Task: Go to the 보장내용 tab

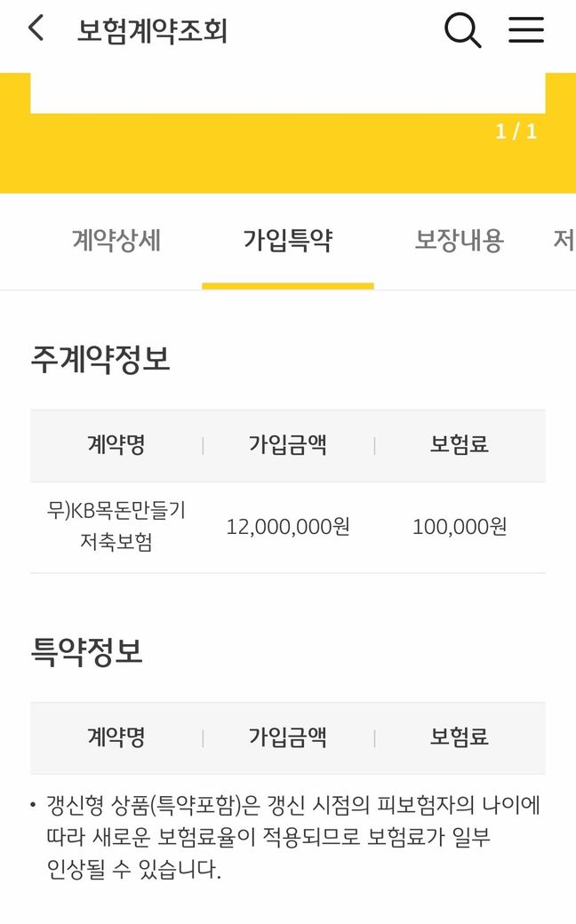Action: pos(459,241)
